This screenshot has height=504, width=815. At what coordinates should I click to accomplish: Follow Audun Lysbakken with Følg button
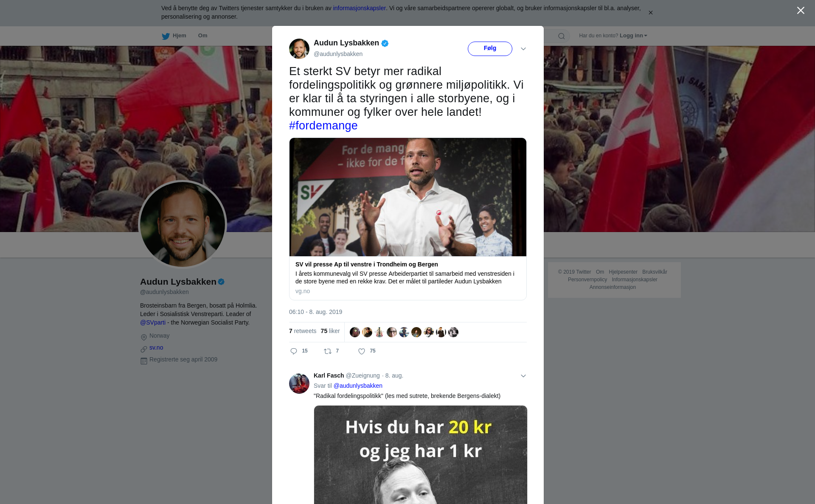point(490,49)
